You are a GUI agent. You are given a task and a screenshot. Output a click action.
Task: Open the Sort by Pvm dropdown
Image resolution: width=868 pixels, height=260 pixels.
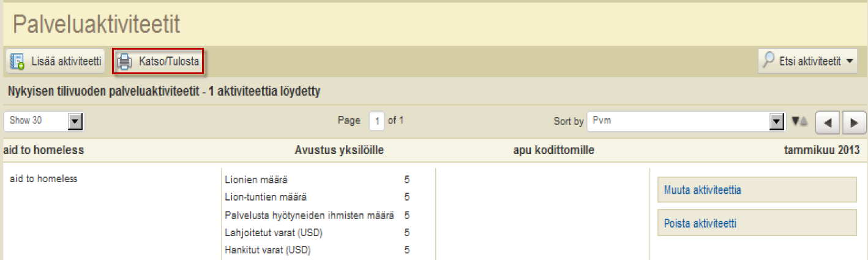686,121
